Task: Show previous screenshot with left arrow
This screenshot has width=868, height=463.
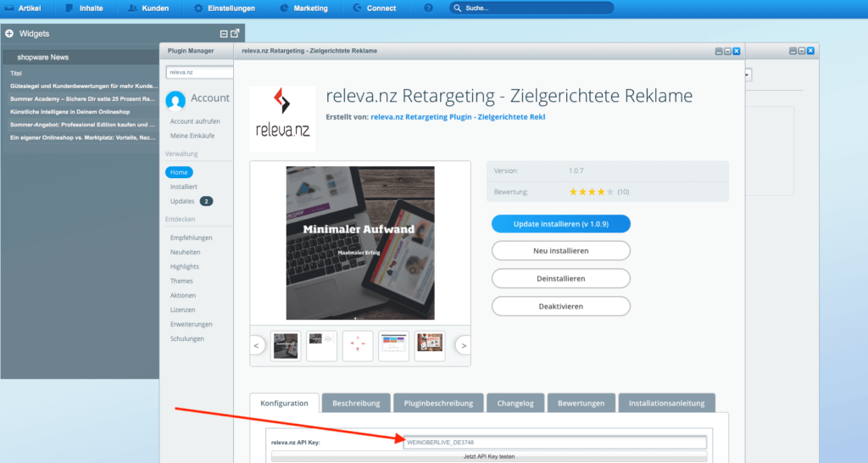Action: 256,346
